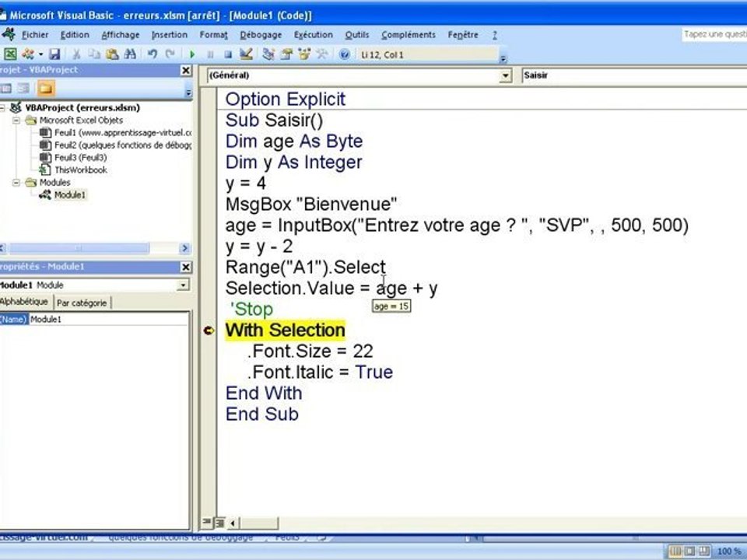
Task: Switch to the Par catégorie tab
Action: [82, 303]
